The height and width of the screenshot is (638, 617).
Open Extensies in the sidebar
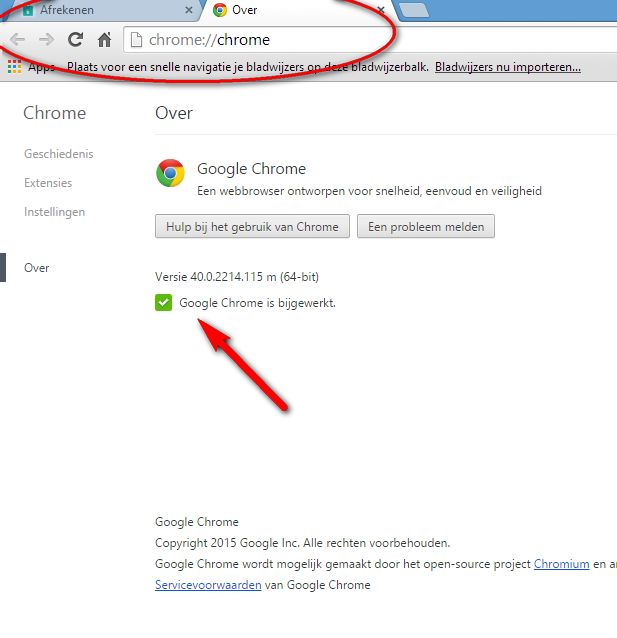[48, 183]
